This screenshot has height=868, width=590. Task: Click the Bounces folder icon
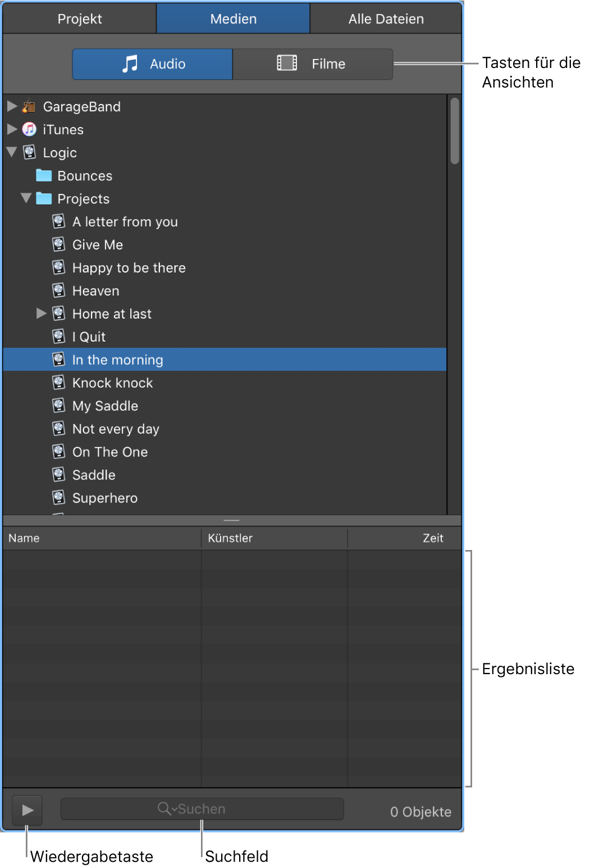(x=44, y=175)
